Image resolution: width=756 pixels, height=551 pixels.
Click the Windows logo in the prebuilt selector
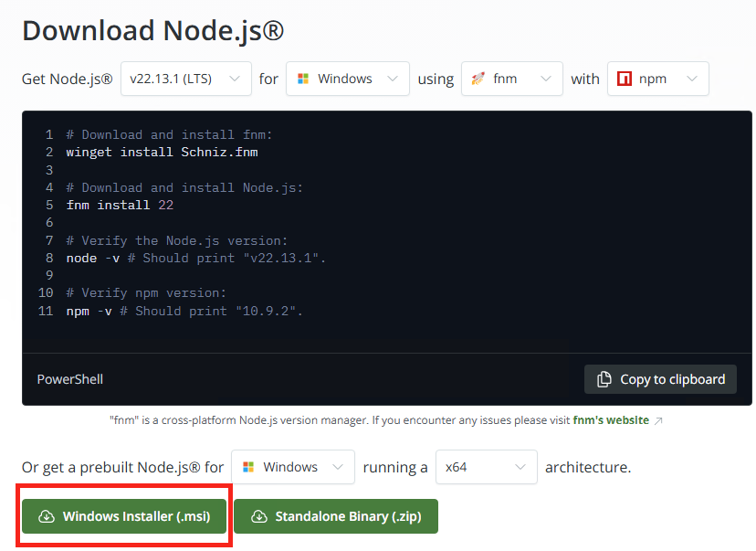click(x=248, y=467)
